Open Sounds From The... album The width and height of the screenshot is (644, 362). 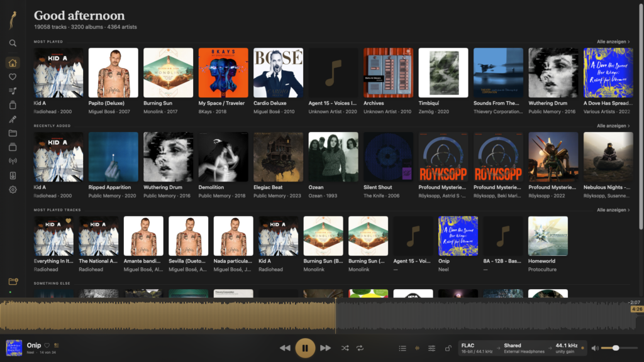[499, 73]
